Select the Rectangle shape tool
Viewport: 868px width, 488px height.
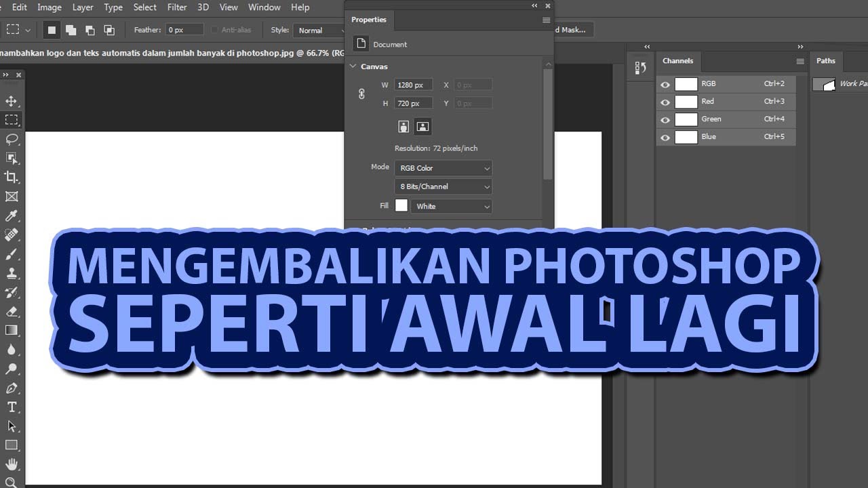12,445
